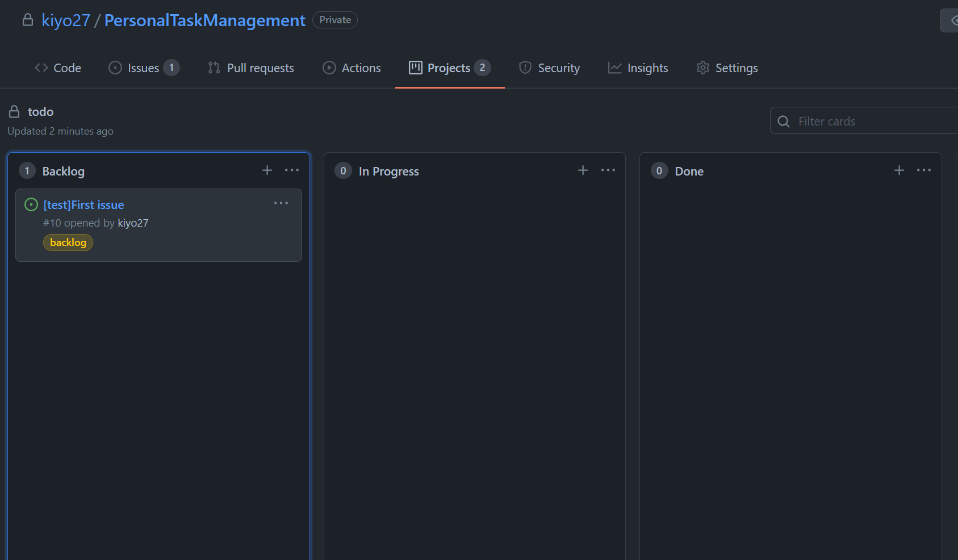Click inside the Filter cards field

pos(852,121)
